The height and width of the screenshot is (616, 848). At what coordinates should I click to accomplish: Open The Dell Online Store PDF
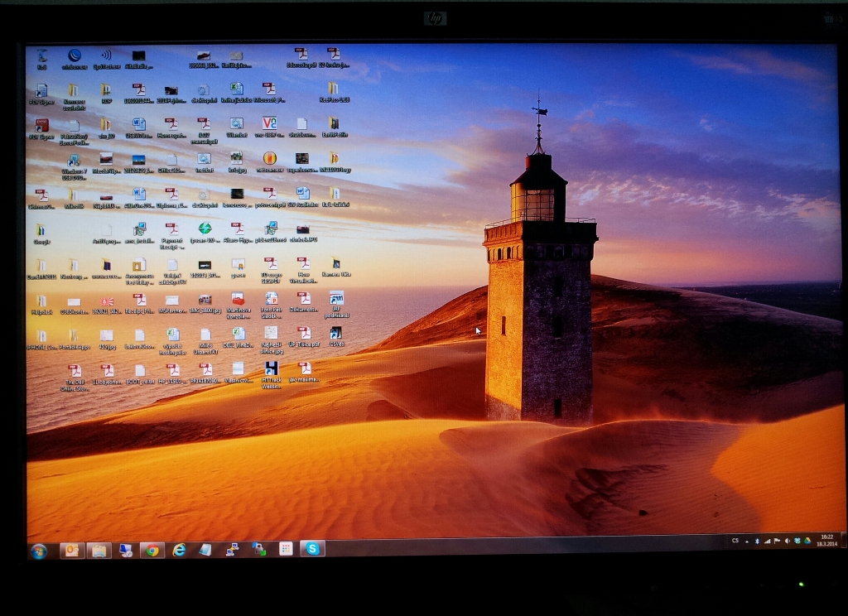pos(75,372)
